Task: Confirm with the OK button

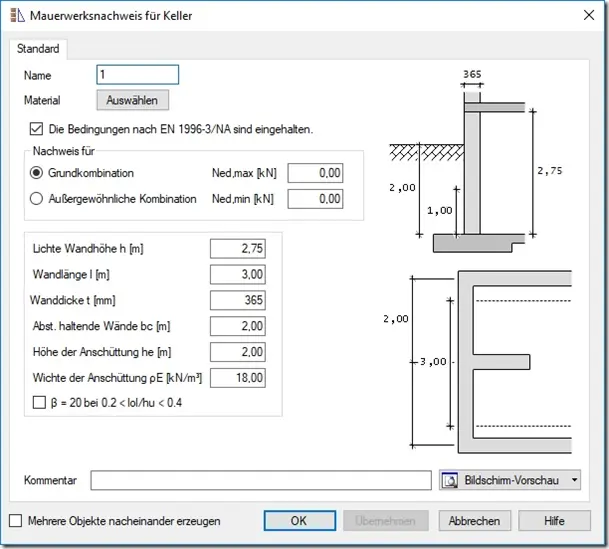Action: (300, 521)
